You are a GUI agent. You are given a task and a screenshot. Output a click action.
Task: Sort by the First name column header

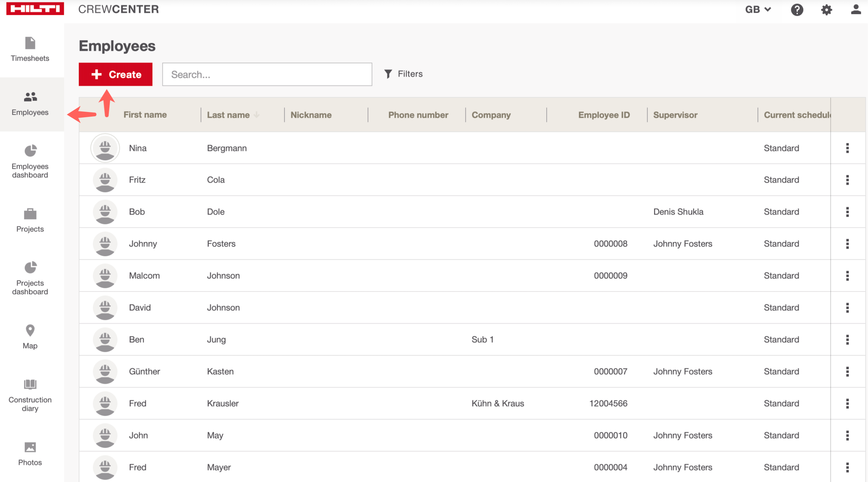[x=145, y=115]
